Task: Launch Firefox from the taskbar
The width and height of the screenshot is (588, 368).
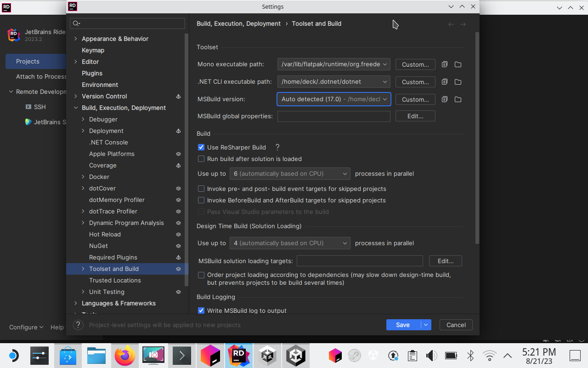Action: [125, 356]
